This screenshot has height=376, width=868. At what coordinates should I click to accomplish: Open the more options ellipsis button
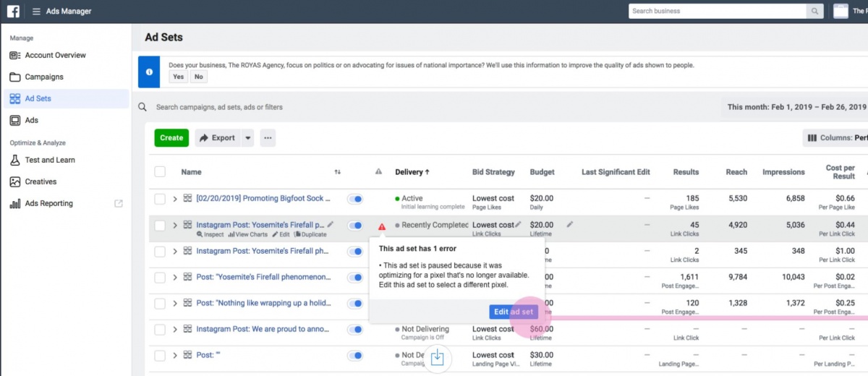[x=268, y=138]
